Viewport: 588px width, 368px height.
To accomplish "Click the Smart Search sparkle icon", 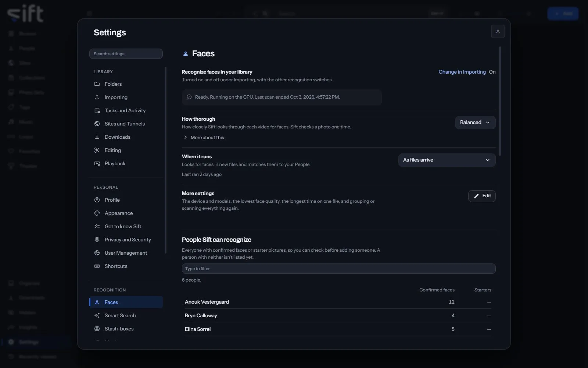I will (x=97, y=315).
